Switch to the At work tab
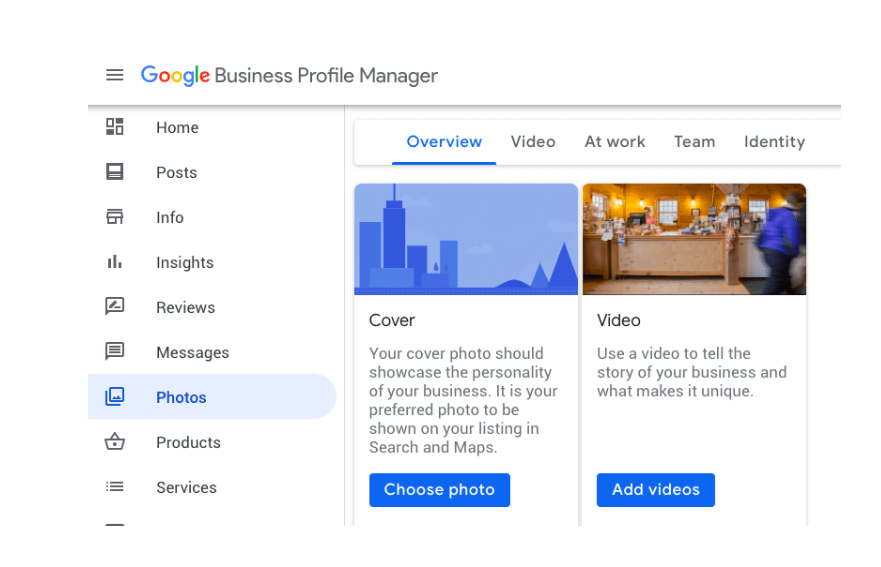Screen dimensions: 881x567 click(x=615, y=142)
